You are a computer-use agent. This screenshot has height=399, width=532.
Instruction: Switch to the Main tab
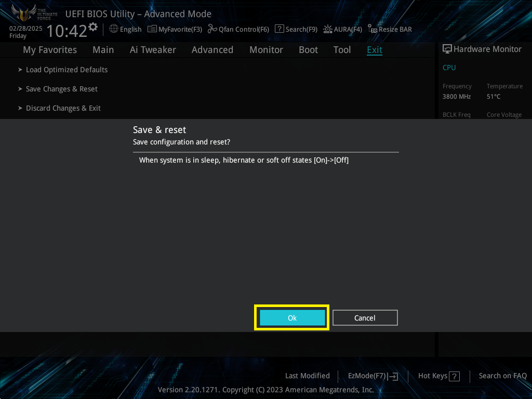(x=103, y=50)
